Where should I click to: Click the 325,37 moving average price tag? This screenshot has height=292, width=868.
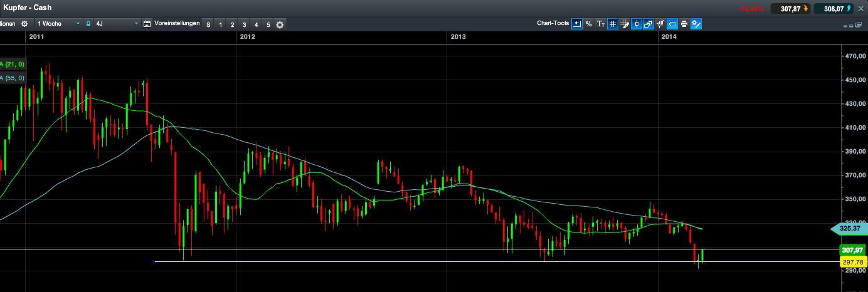click(849, 229)
